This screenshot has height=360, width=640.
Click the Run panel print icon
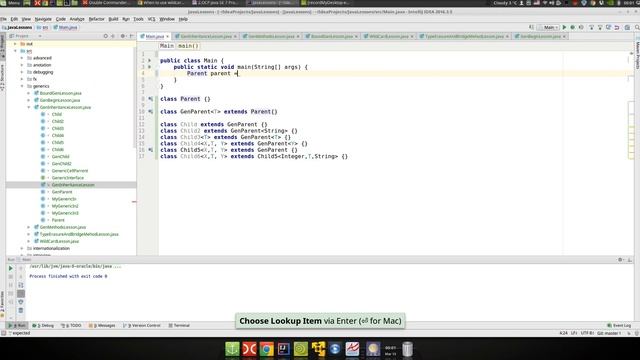[x=21, y=302]
